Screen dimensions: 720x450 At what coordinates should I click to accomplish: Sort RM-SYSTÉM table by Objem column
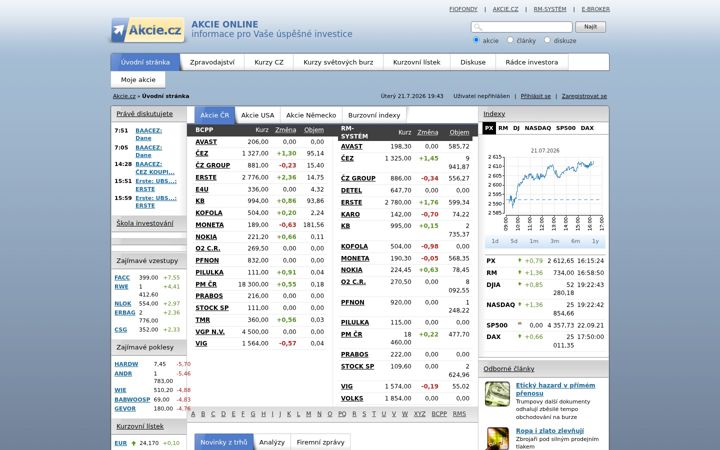tap(459, 132)
